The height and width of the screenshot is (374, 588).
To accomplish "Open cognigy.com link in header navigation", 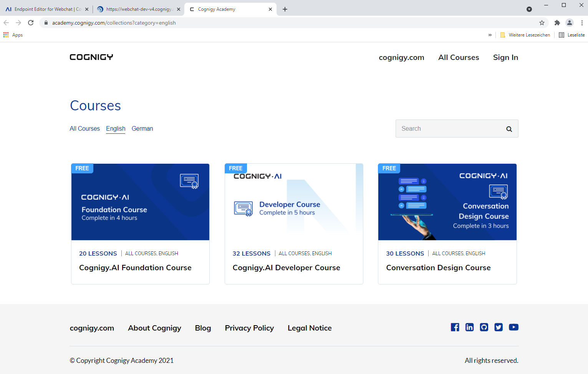I will pyautogui.click(x=401, y=57).
